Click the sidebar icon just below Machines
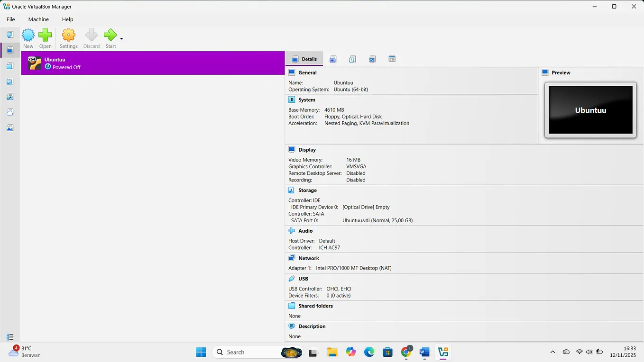 [x=10, y=66]
